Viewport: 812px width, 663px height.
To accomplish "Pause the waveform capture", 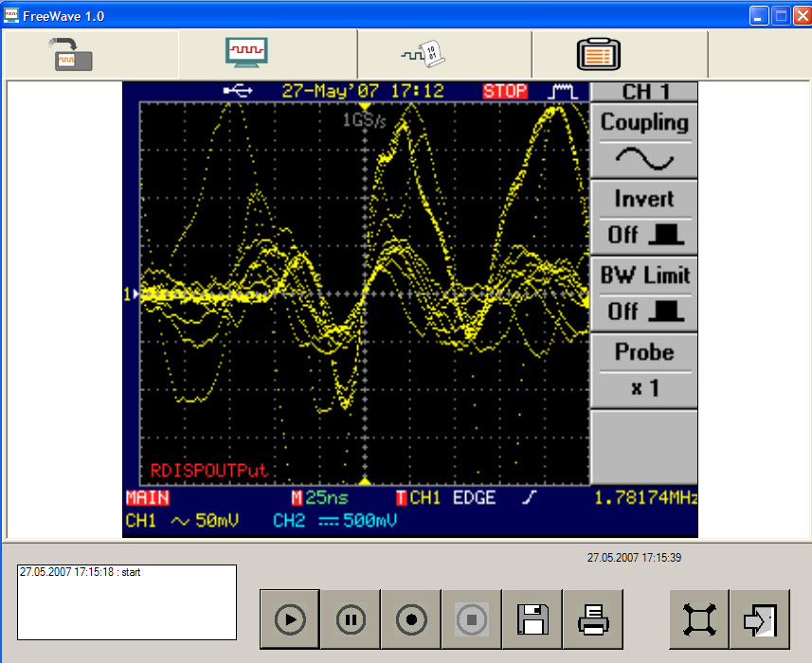I will (351, 619).
